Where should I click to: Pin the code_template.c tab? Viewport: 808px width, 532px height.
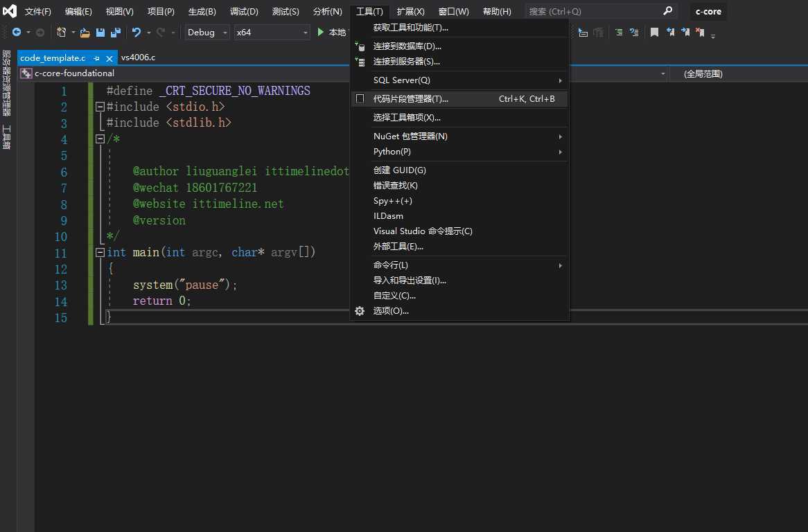coord(97,58)
